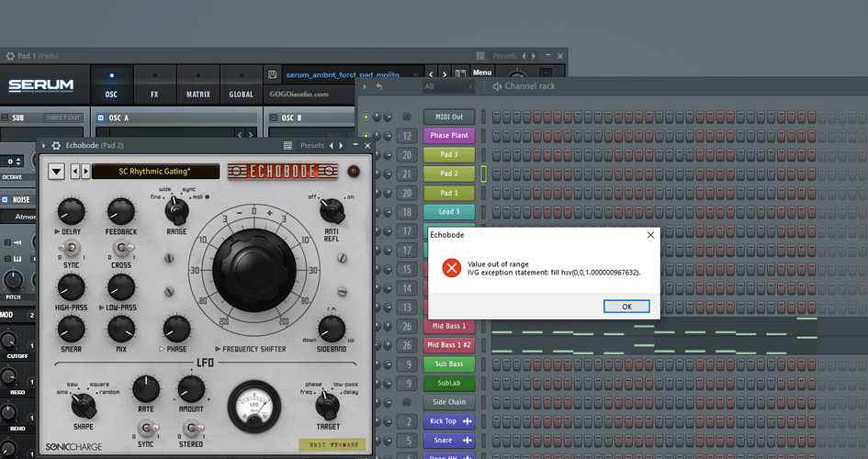This screenshot has height=459, width=868.
Task: Expand Channel rack menu arrow
Action: pos(365,87)
